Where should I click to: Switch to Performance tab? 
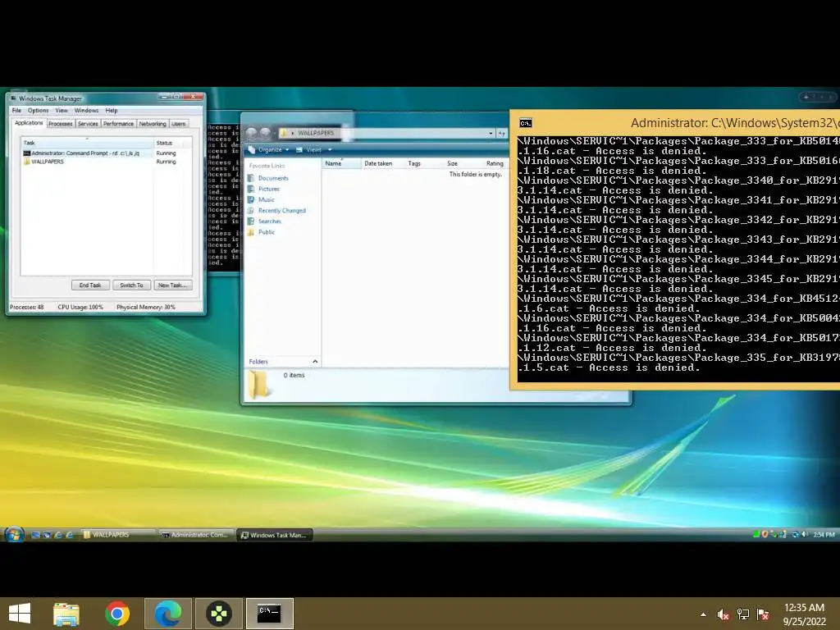pos(118,124)
